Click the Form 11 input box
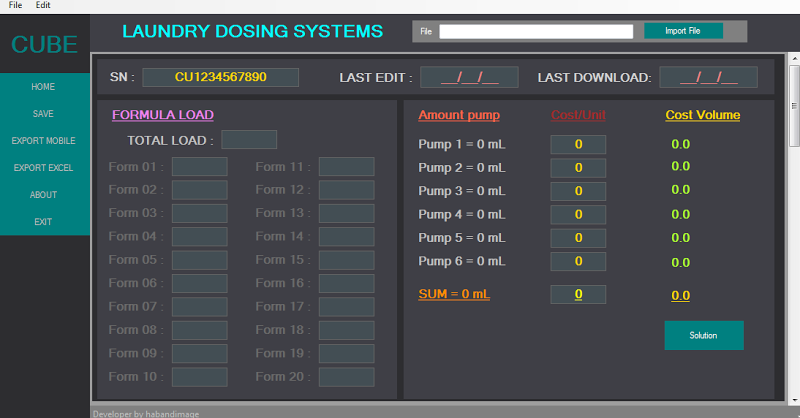The image size is (800, 418). click(x=346, y=167)
